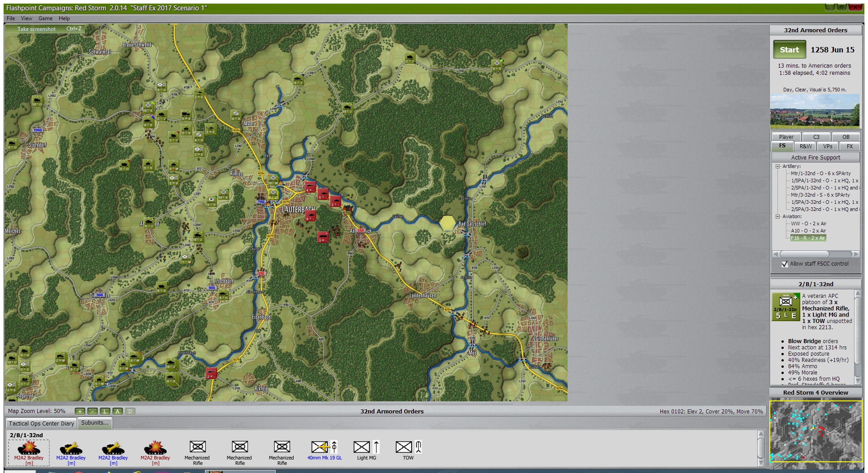
Task: Zoom in the map with the plus button
Action: pos(80,411)
